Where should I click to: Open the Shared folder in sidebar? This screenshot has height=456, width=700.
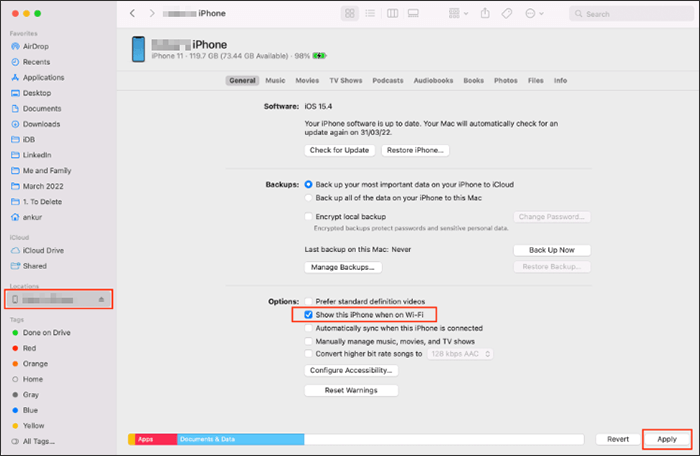point(34,266)
